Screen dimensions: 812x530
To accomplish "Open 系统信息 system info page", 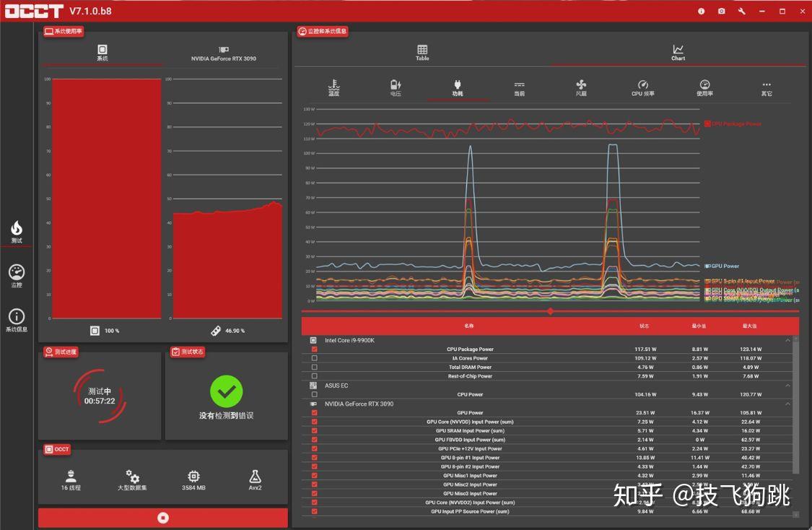I will pyautogui.click(x=17, y=320).
